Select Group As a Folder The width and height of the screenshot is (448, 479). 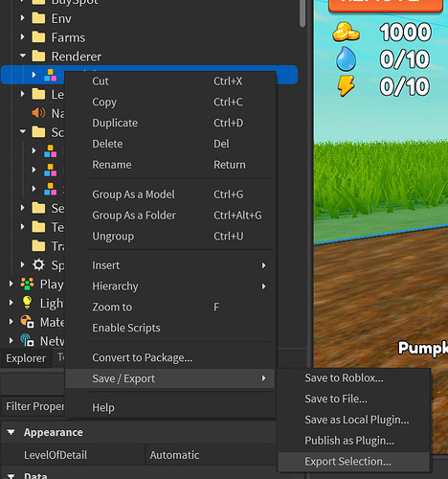(x=170, y=216)
